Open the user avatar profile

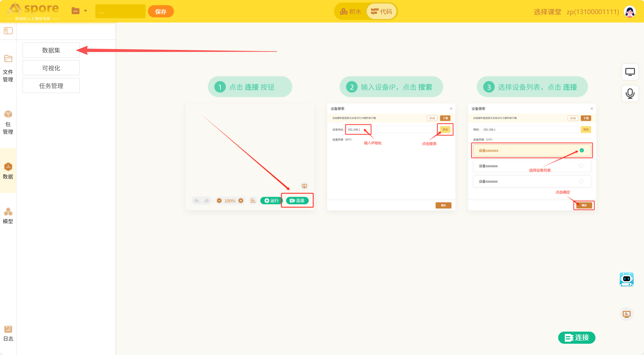point(630,12)
